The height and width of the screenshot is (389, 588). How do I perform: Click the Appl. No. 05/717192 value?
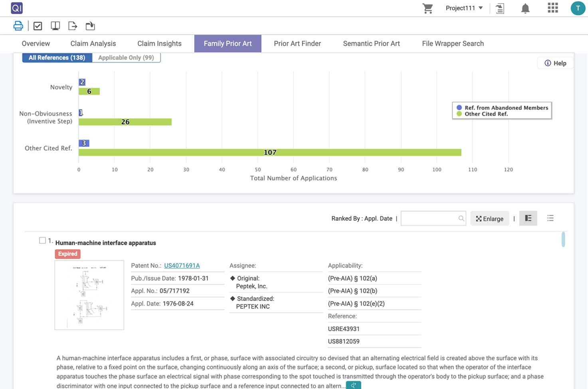point(174,291)
